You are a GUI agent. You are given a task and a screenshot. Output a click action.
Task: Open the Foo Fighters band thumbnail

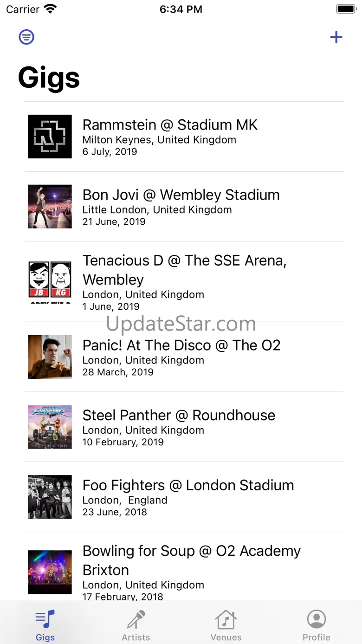50,497
